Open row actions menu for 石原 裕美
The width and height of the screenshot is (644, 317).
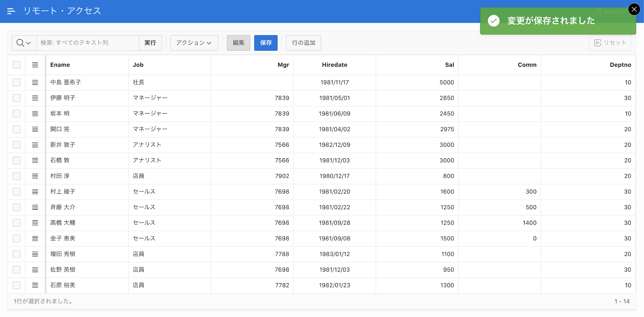pos(35,285)
